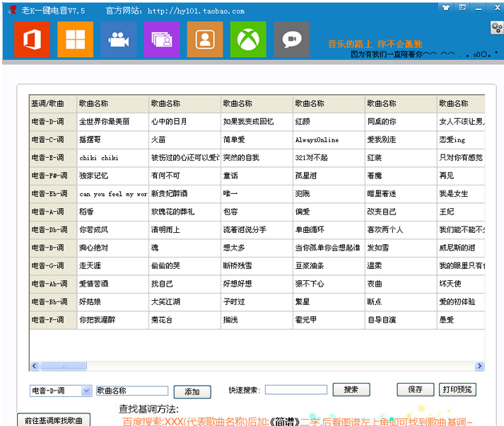Image resolution: width=504 pixels, height=426 pixels.
Task: Click the shirt skin icon in title bar
Action: click(445, 8)
